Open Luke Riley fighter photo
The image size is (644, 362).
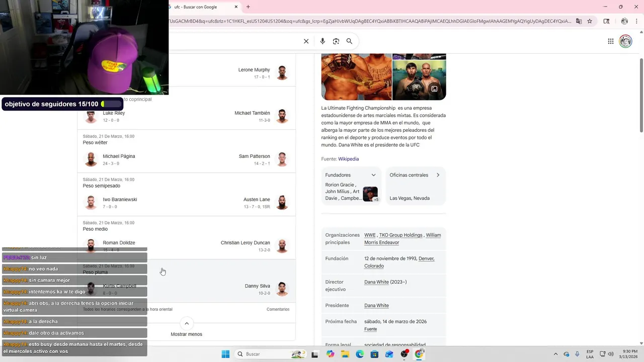(x=91, y=116)
